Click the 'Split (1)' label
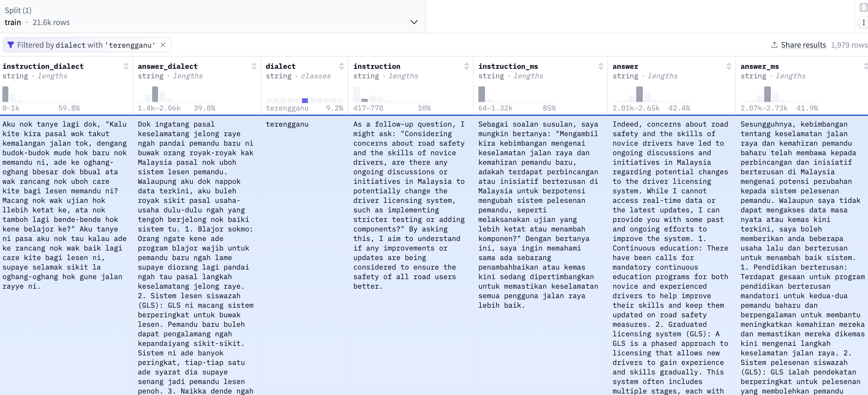868x395 pixels. pos(18,10)
